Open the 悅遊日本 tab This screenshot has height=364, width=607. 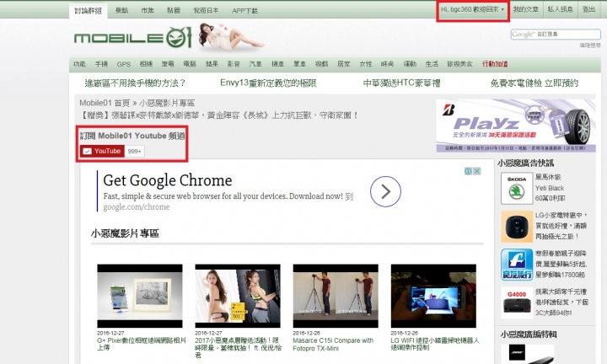pos(206,10)
